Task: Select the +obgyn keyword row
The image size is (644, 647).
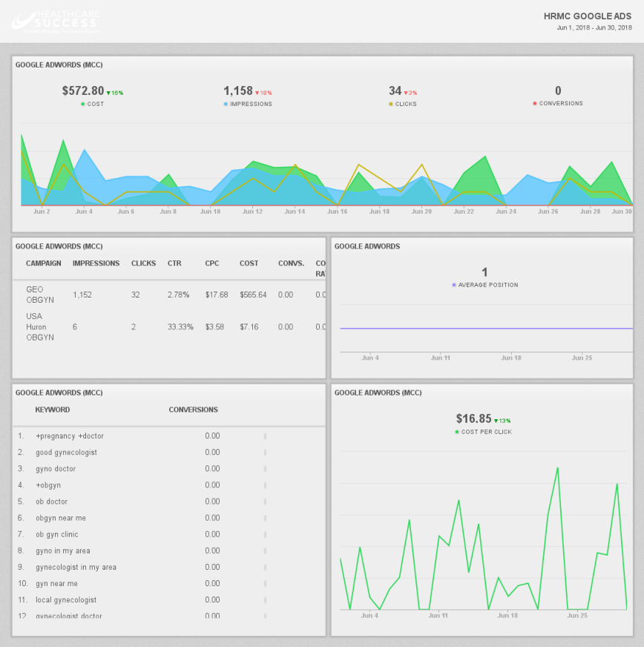Action: pyautogui.click(x=48, y=485)
